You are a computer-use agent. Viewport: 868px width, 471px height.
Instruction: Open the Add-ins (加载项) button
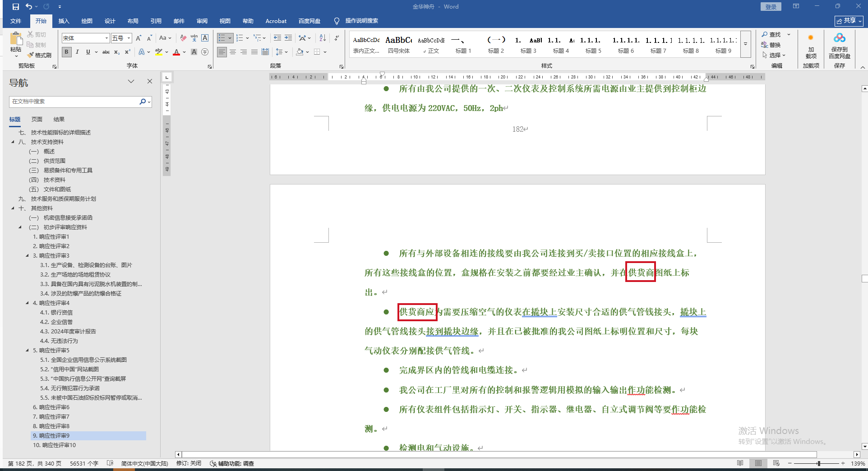click(811, 46)
